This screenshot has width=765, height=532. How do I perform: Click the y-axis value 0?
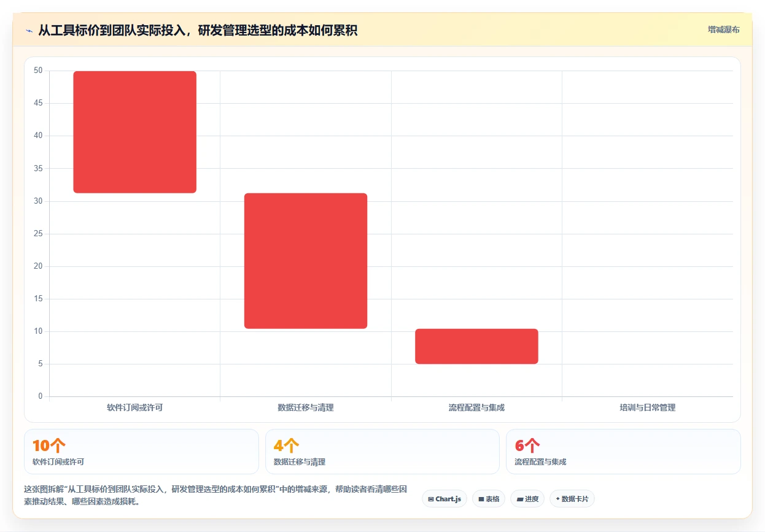click(x=41, y=396)
